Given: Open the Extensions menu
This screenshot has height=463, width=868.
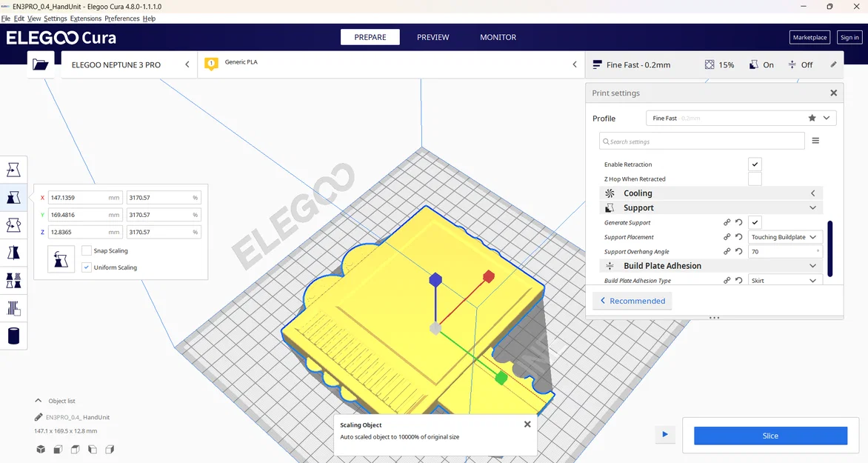Looking at the screenshot, I should pyautogui.click(x=86, y=19).
